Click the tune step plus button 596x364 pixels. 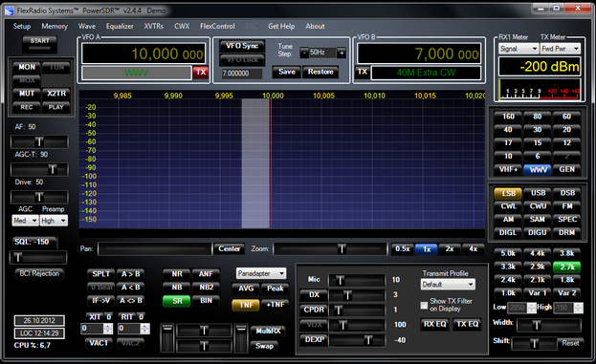point(342,53)
